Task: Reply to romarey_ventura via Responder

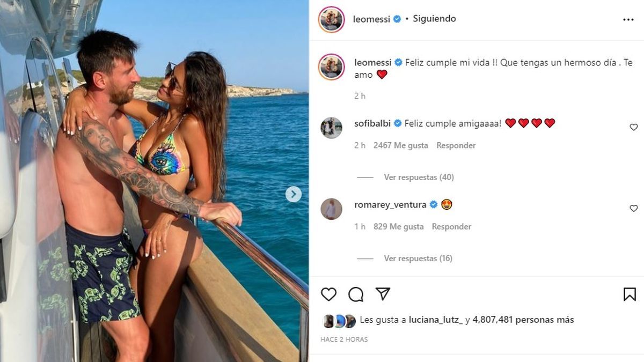Action: click(451, 227)
